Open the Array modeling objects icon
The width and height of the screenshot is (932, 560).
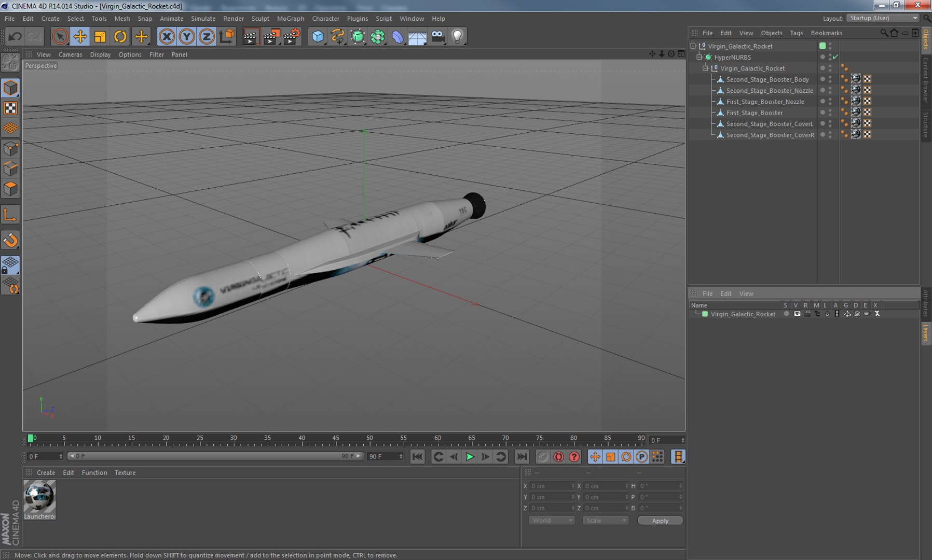coord(378,36)
